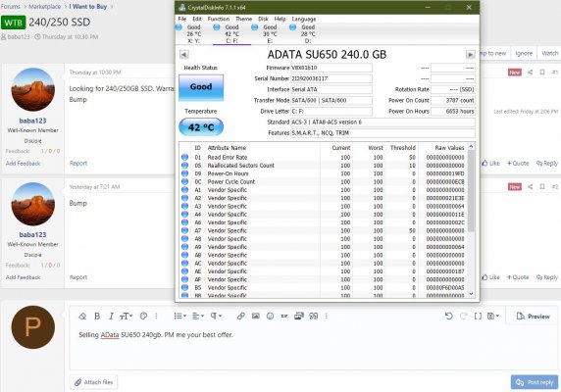Go to next disk in CrystalDiskInfo

pos(470,54)
